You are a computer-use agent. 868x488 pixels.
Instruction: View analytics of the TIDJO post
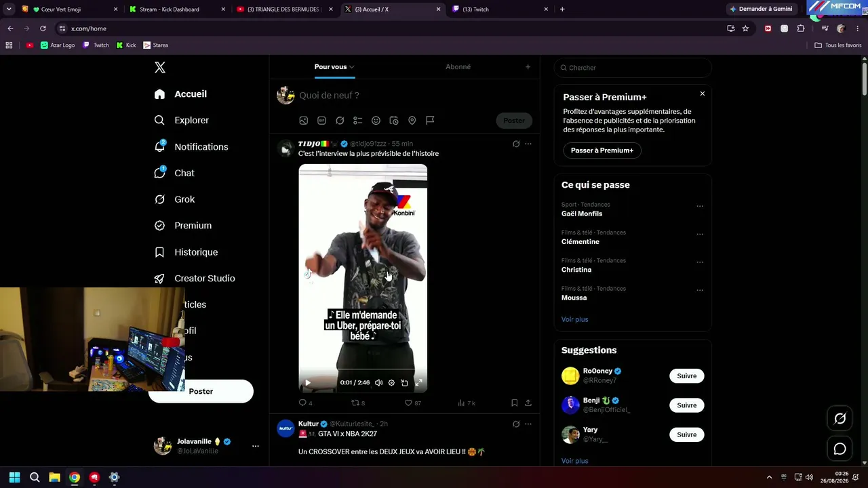(x=462, y=403)
